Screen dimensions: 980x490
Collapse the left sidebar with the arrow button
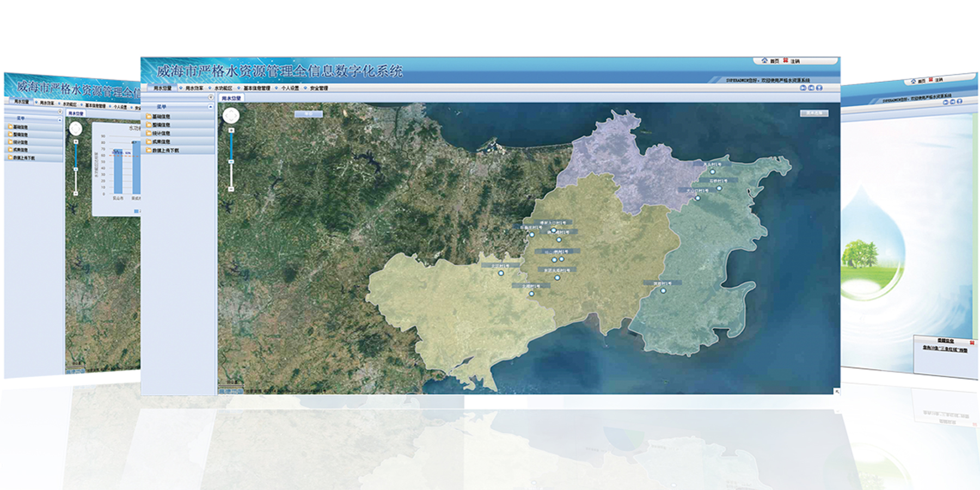point(211,97)
